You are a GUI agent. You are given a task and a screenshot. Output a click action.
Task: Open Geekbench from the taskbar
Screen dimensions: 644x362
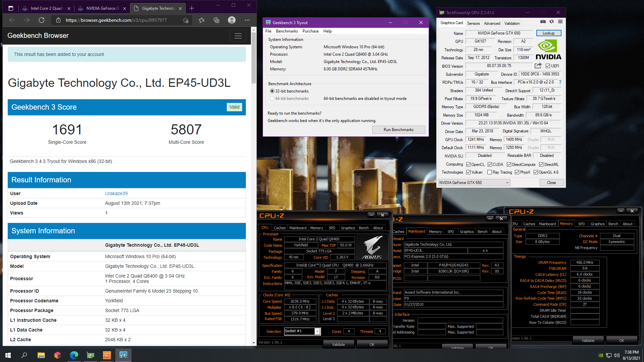click(x=123, y=355)
